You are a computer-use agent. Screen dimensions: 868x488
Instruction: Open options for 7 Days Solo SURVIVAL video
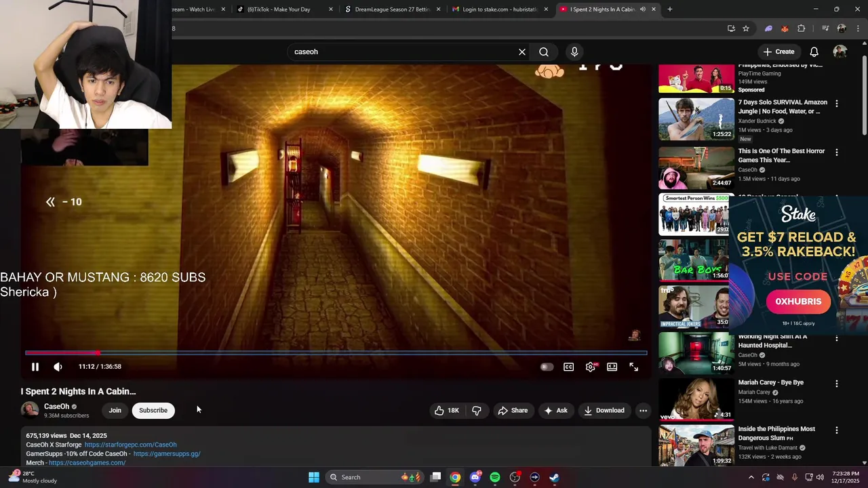(x=837, y=104)
